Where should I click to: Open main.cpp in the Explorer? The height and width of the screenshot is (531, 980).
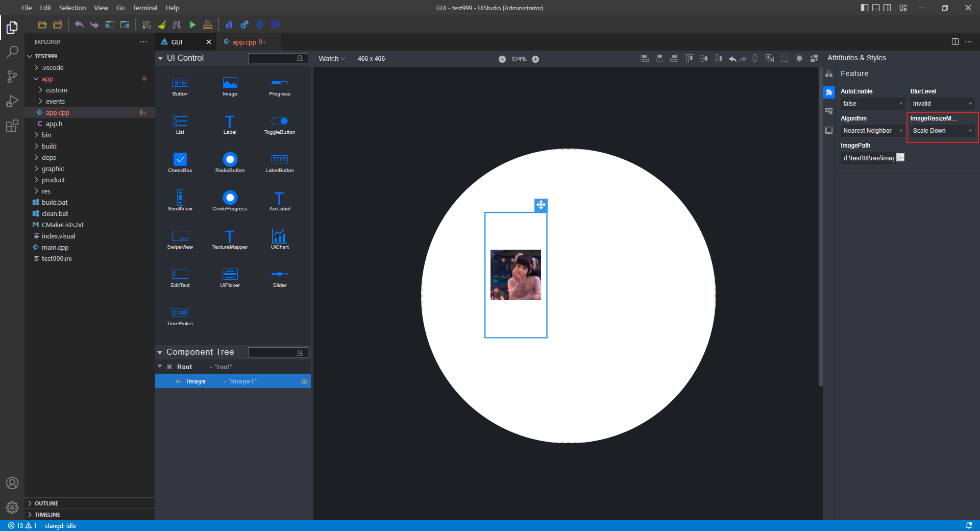tap(55, 248)
